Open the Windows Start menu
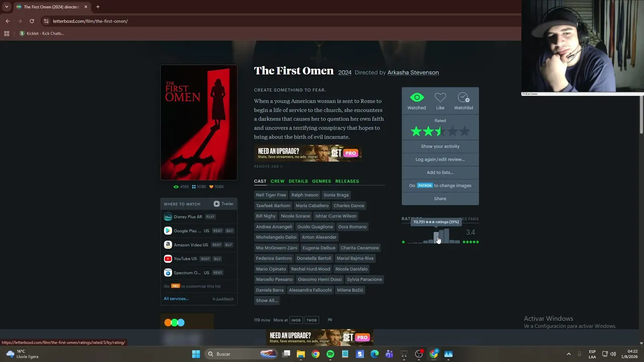Screen dimensions: 644x362 tap(196, 354)
